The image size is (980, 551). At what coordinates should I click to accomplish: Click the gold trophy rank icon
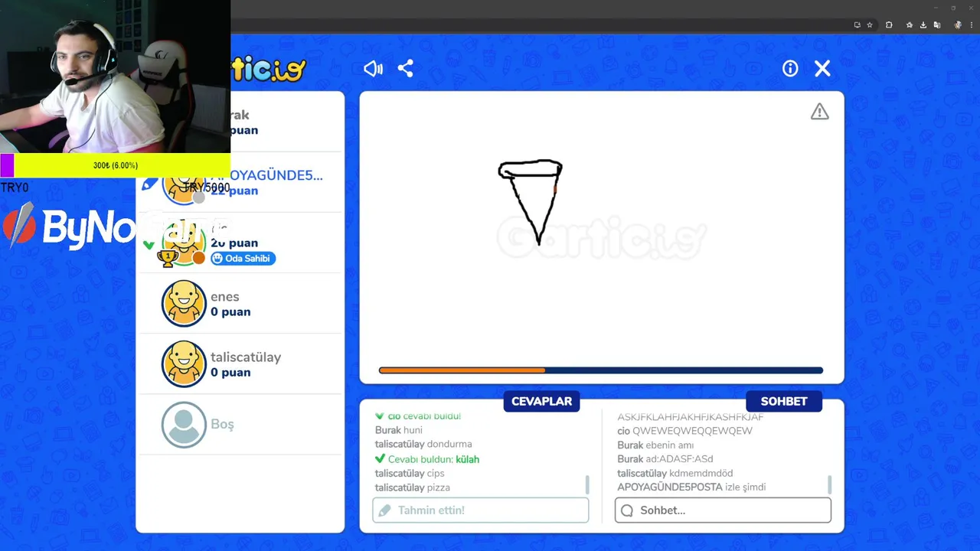click(x=168, y=258)
